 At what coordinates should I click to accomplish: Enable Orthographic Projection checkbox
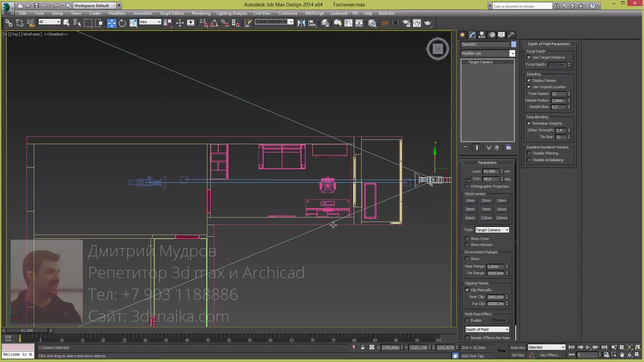point(467,187)
